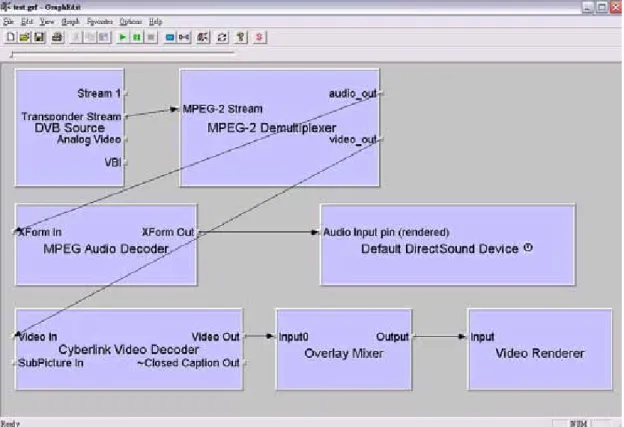Click the GraphEdit title bar app icon
624x427 pixels.
6,6
